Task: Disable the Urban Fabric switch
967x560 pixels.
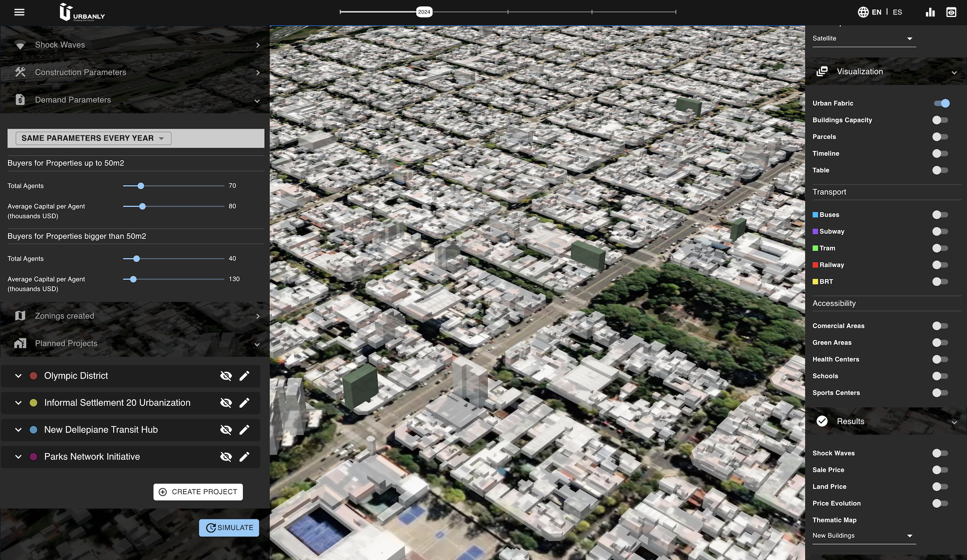Action: click(942, 103)
